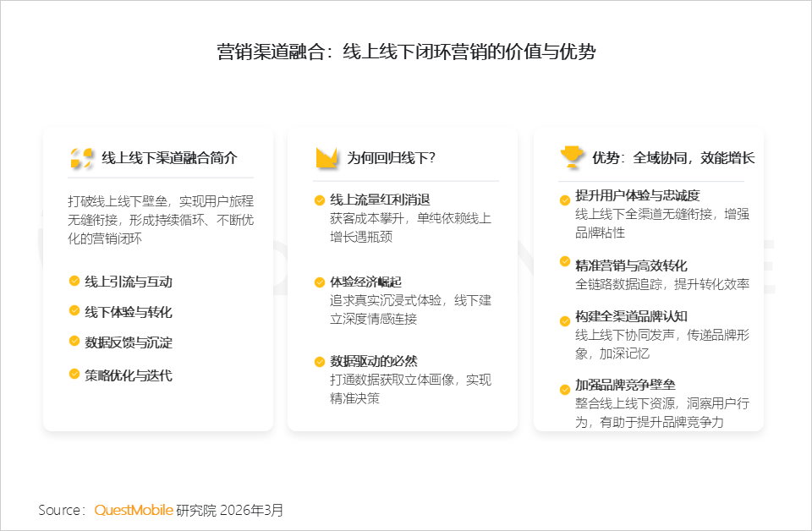Click the check icon next to 体验经济崛起
812x531 pixels.
click(x=320, y=282)
